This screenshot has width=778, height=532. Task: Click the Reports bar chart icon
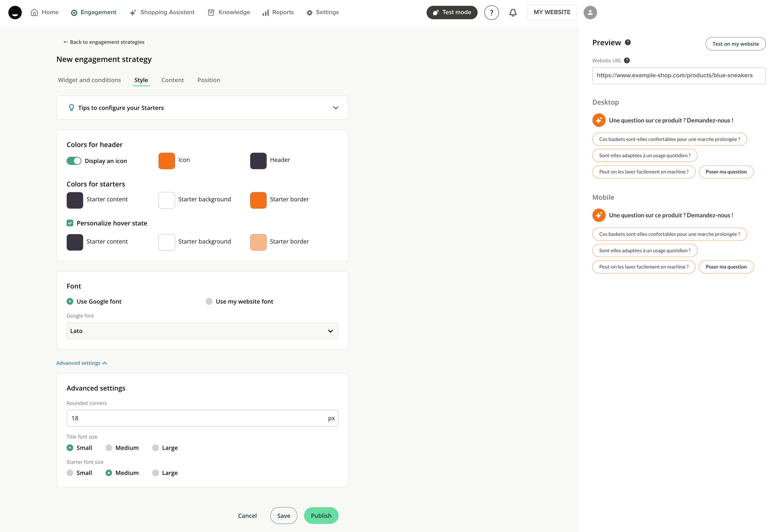coord(266,13)
